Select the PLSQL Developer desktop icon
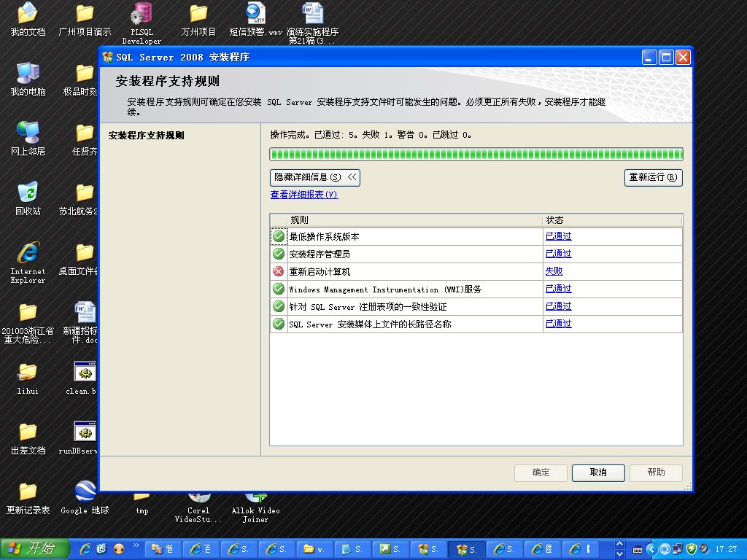 pos(141,13)
